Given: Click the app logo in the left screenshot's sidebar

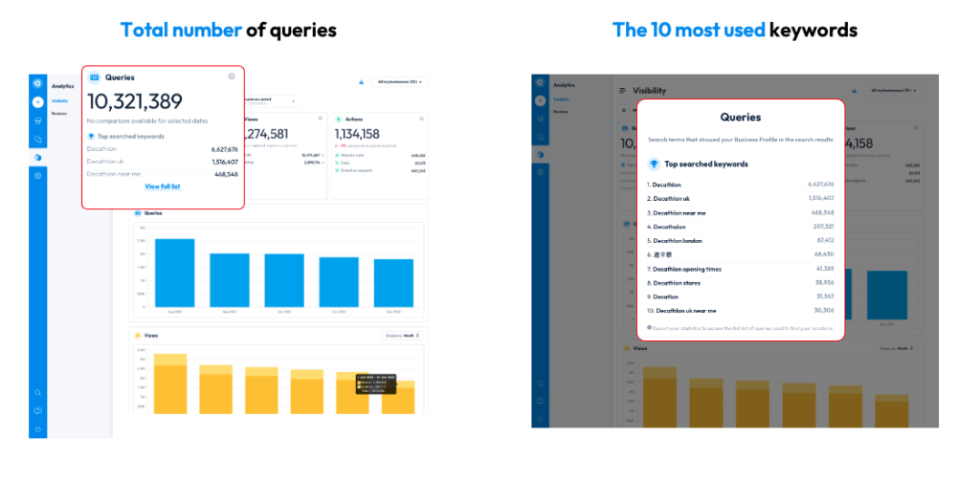Looking at the screenshot, I should tap(37, 83).
